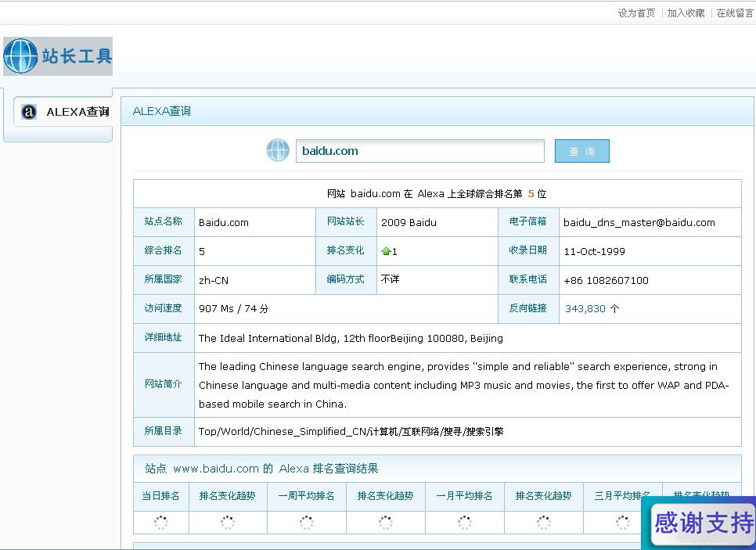
Task: Open the 343,830 backlinks link
Action: 585,308
